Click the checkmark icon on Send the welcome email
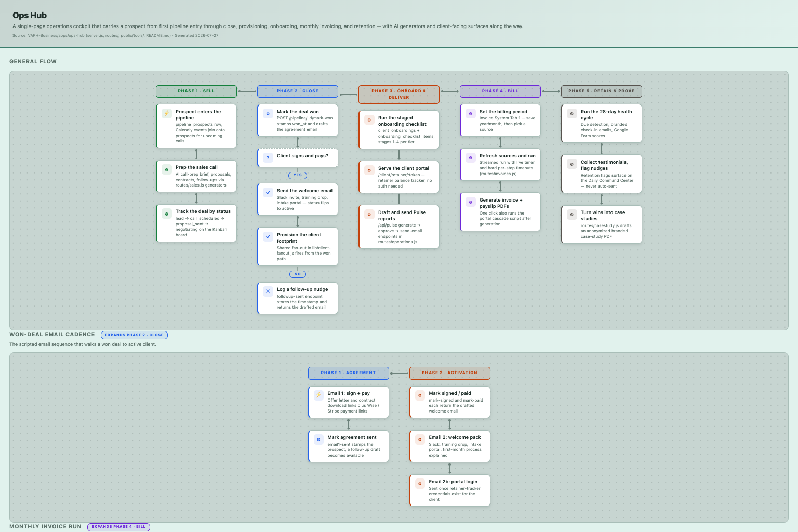 [268, 192]
